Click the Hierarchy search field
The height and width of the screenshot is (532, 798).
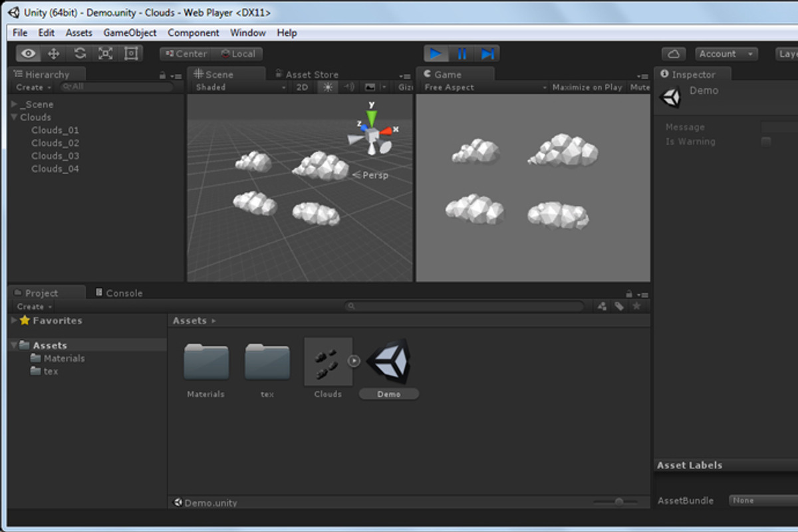tap(115, 87)
